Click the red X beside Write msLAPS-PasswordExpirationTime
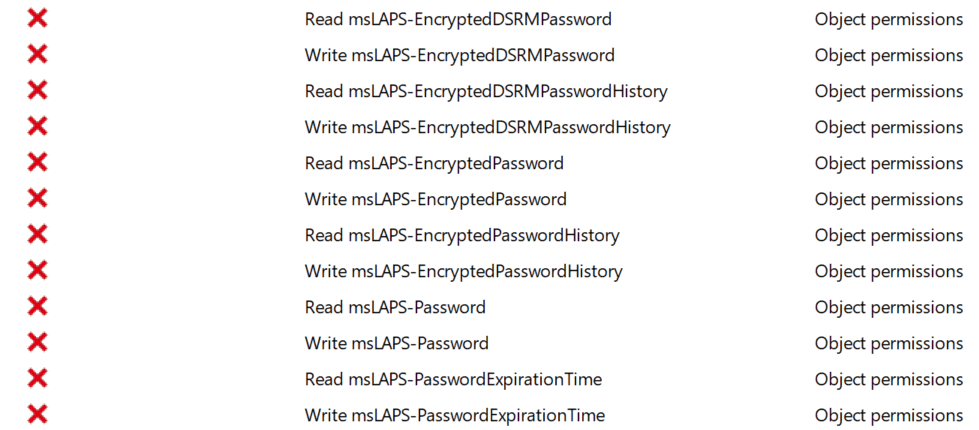Viewport: 979px width, 430px height. (37, 415)
